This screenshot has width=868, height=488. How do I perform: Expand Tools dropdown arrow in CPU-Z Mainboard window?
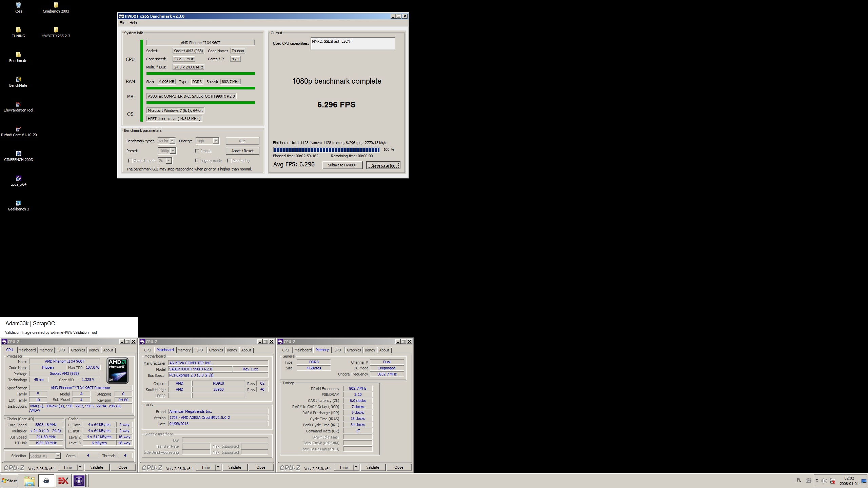pyautogui.click(x=218, y=467)
